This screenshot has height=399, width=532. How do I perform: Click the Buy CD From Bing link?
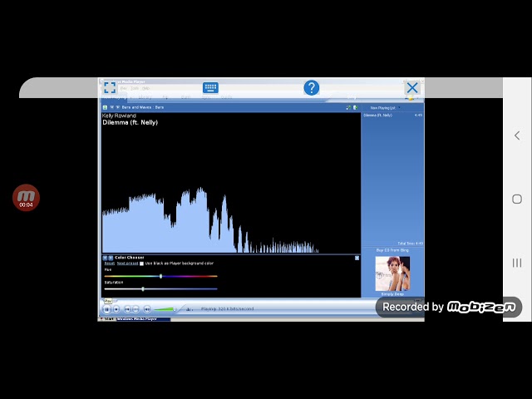[x=392, y=250]
